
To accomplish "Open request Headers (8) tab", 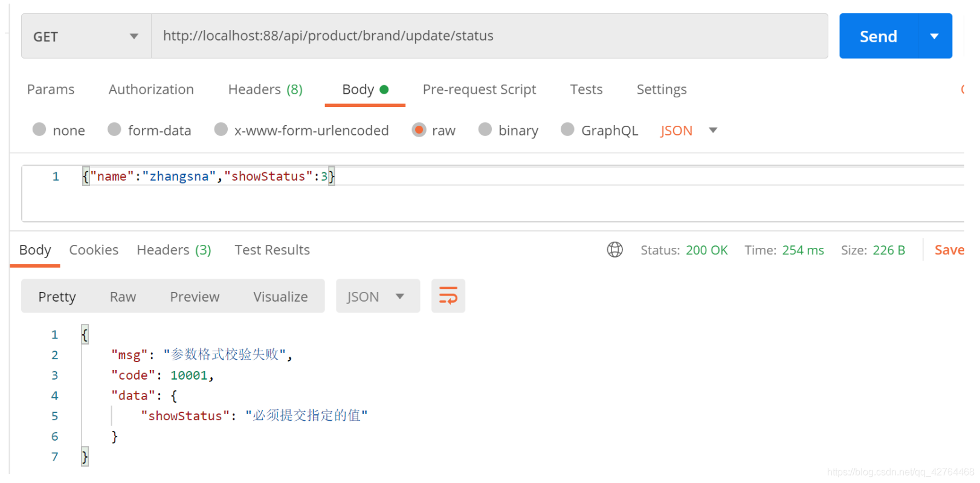I will point(265,89).
